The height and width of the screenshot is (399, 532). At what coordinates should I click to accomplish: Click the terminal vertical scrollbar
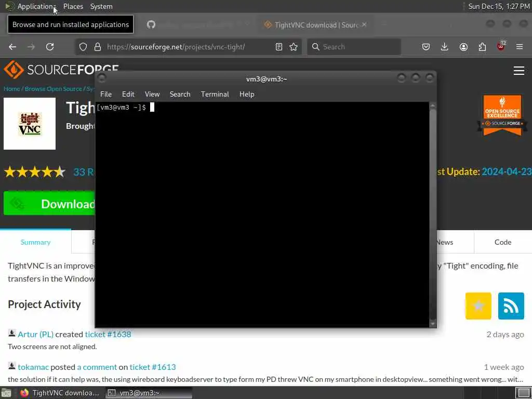click(433, 215)
